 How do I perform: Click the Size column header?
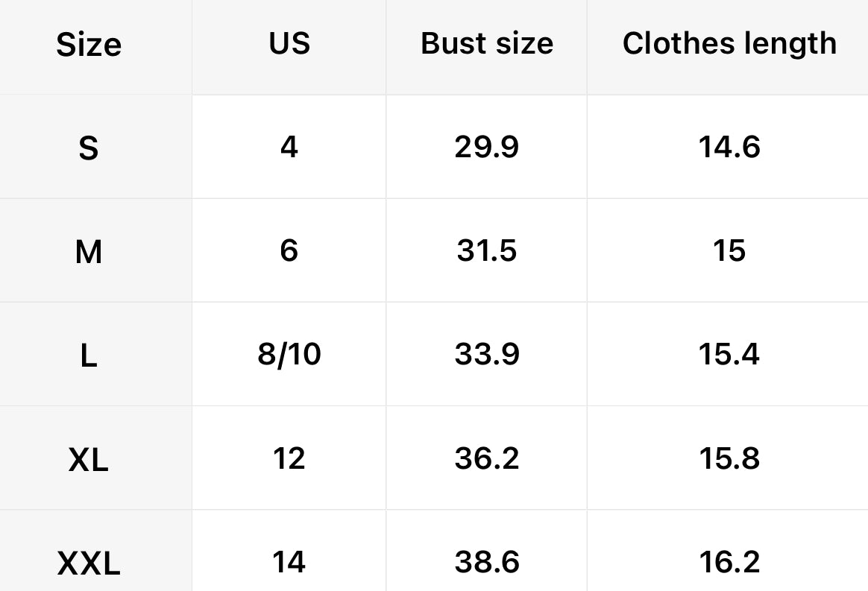[89, 45]
